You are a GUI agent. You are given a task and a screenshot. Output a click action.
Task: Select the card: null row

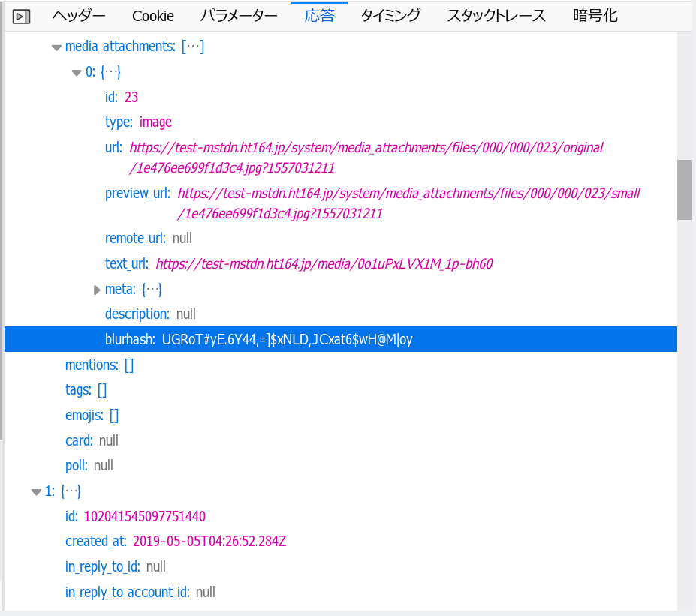coord(340,441)
